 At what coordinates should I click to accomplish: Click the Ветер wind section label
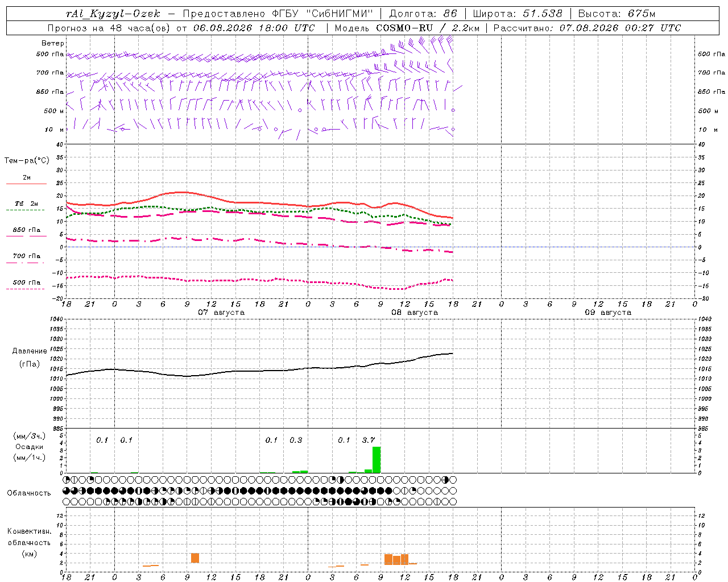coord(53,43)
